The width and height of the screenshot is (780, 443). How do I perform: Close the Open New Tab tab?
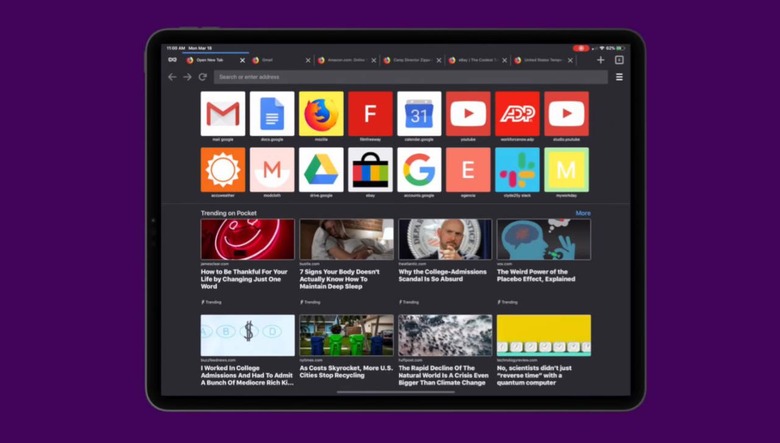pos(241,60)
